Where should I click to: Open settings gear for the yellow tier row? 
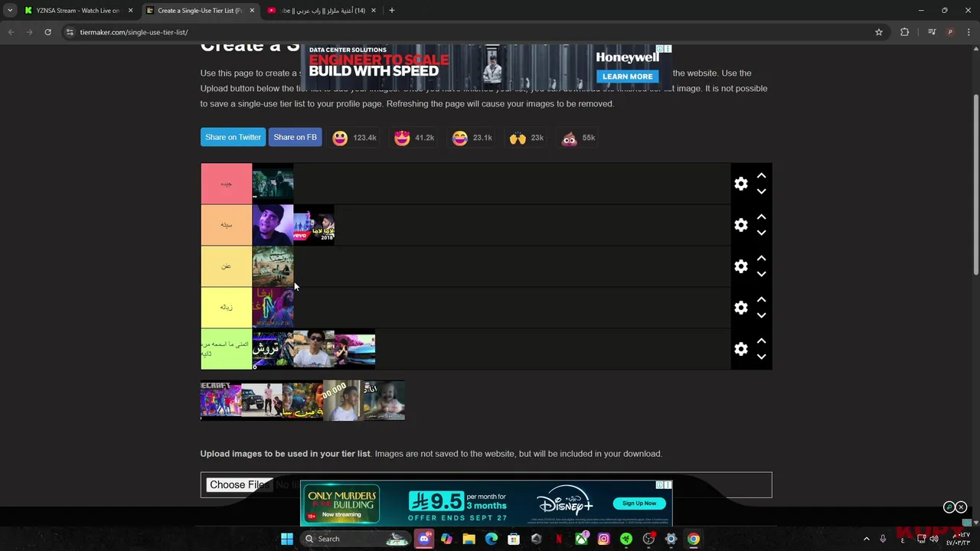click(x=740, y=308)
